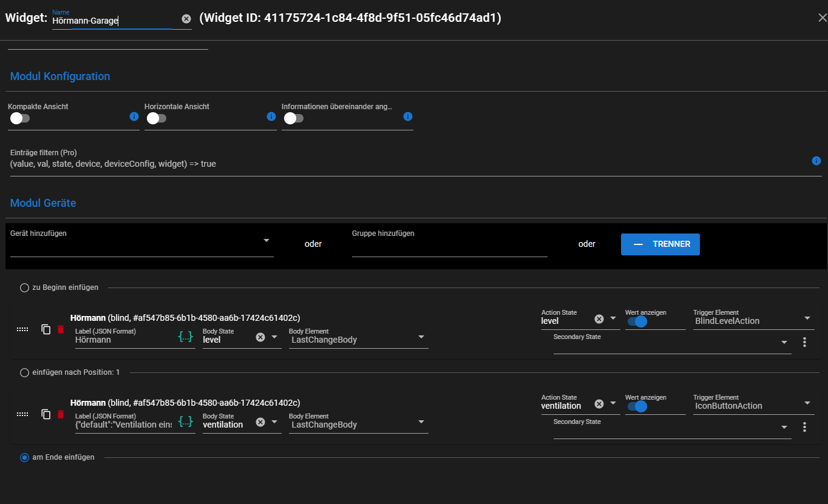This screenshot has height=504, width=828.
Task: Select 'am Ende einfügen' radio button
Action: 24,457
